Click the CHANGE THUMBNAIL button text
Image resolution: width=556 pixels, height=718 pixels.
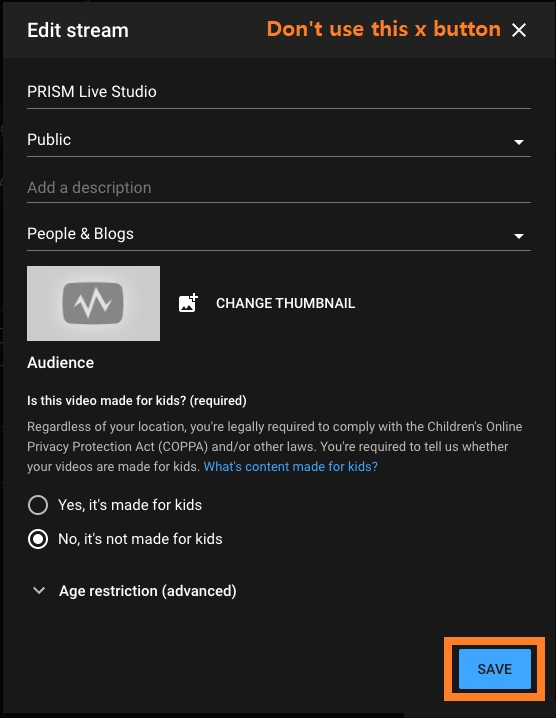pos(285,303)
